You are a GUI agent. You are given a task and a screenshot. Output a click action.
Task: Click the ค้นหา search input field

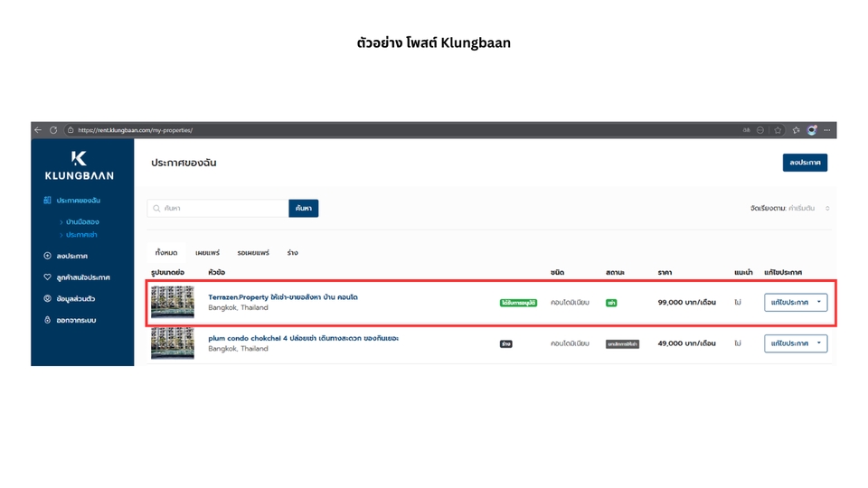(222, 209)
